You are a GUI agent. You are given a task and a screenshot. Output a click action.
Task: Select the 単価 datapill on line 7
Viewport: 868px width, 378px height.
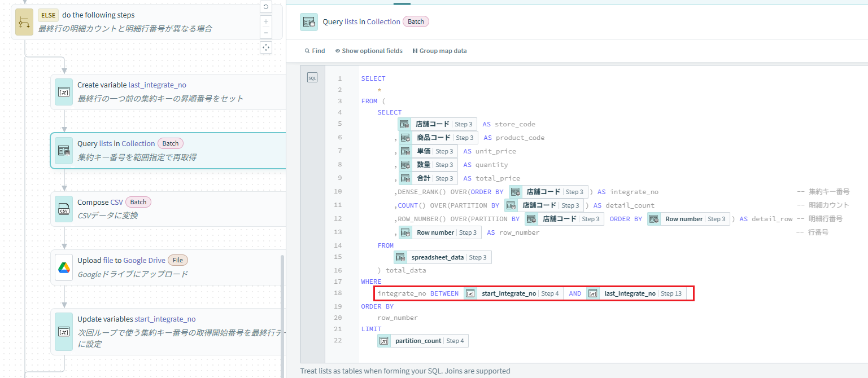tap(429, 151)
